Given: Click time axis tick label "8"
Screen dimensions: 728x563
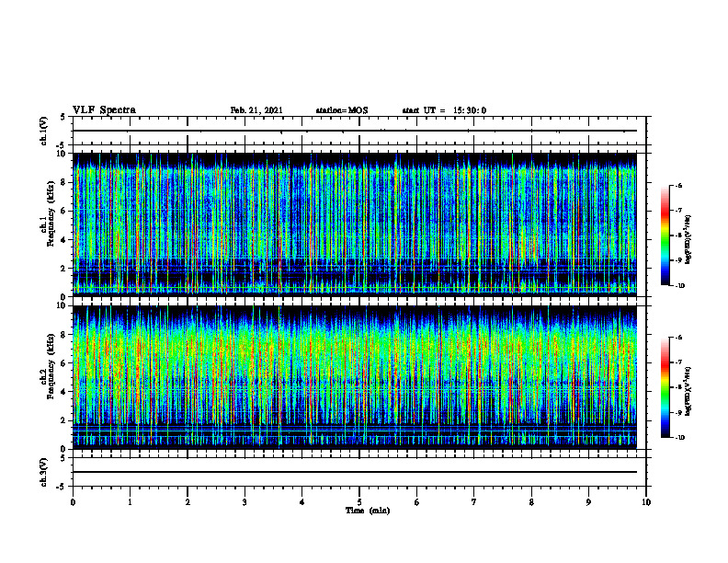Looking at the screenshot, I should click(531, 502).
